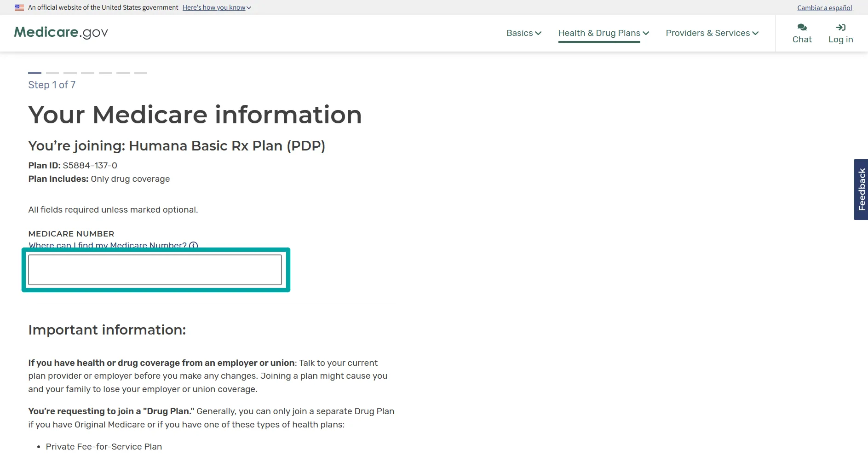Click "Important information:" heading
This screenshot has height=456, width=868.
[107, 330]
